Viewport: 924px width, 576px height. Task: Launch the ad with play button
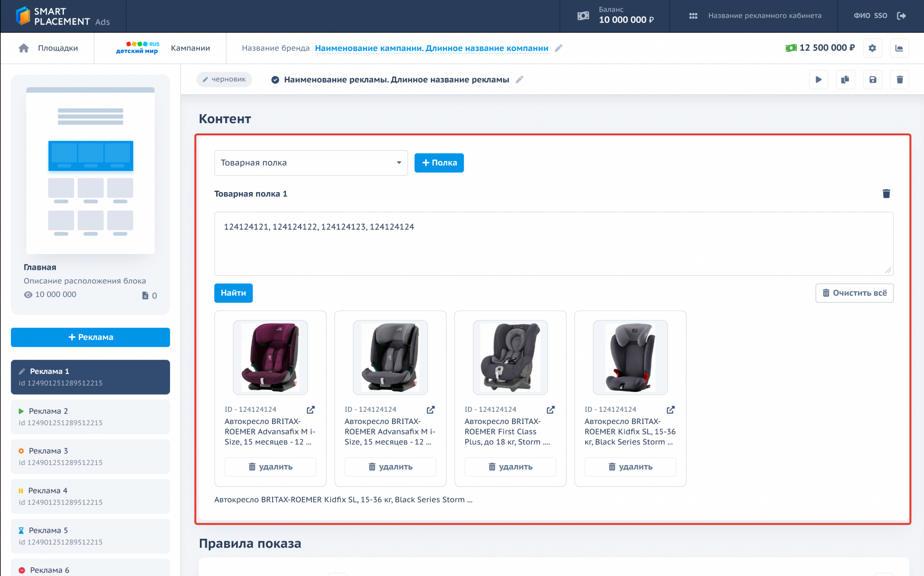pos(818,80)
